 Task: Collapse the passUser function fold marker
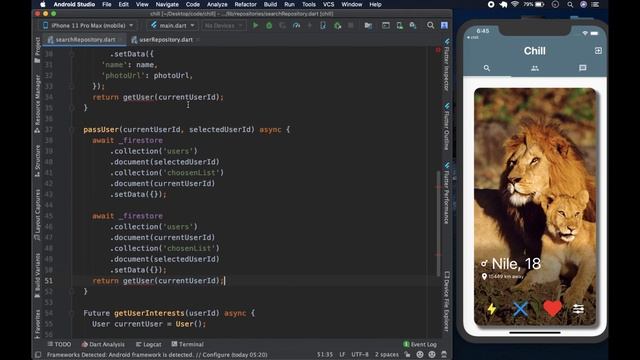[x=72, y=129]
